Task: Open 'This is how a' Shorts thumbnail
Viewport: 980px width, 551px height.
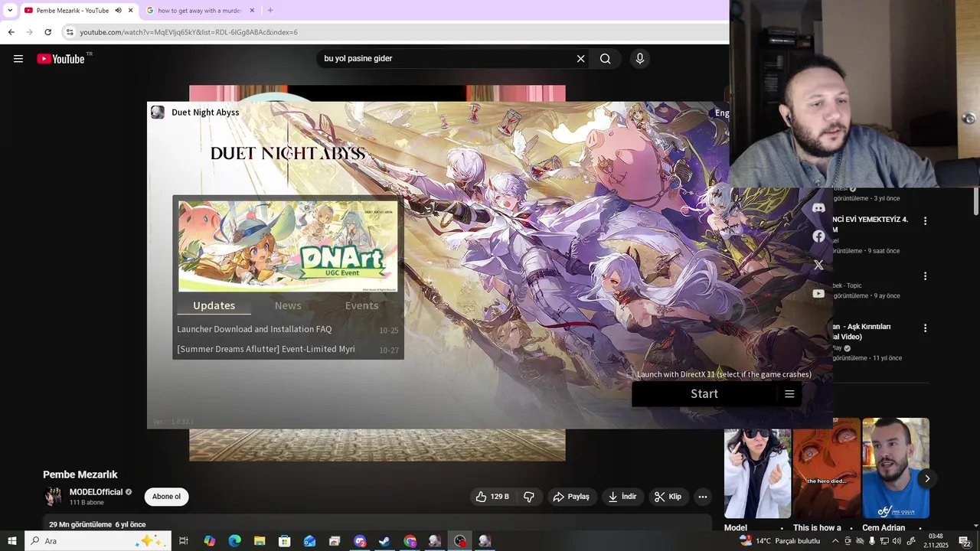Action: coord(827,468)
